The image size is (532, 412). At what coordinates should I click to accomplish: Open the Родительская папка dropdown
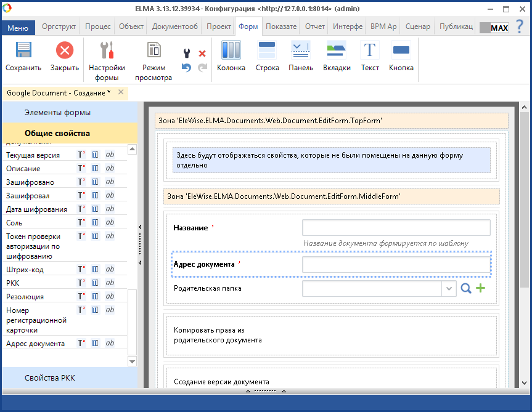448,289
